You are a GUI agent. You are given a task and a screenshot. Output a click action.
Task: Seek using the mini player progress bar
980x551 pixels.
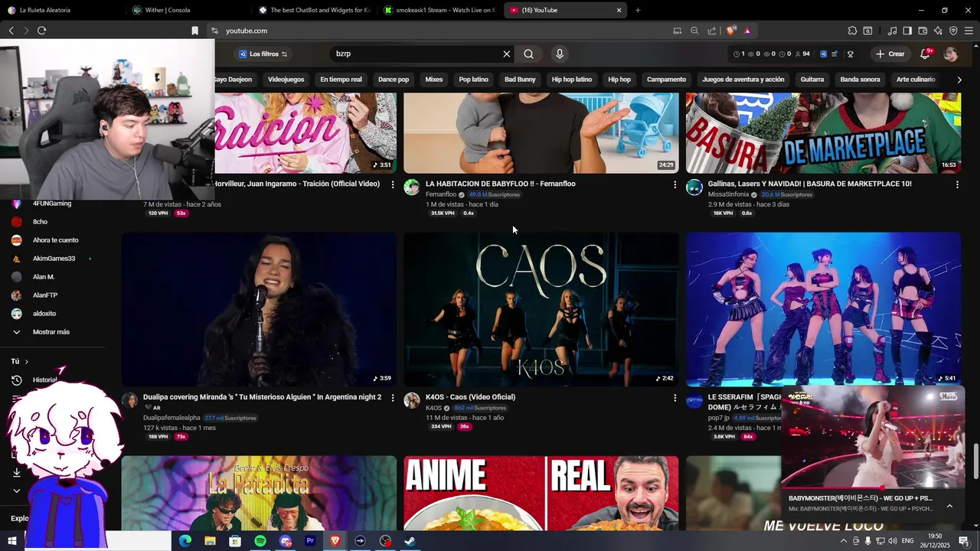(873, 487)
